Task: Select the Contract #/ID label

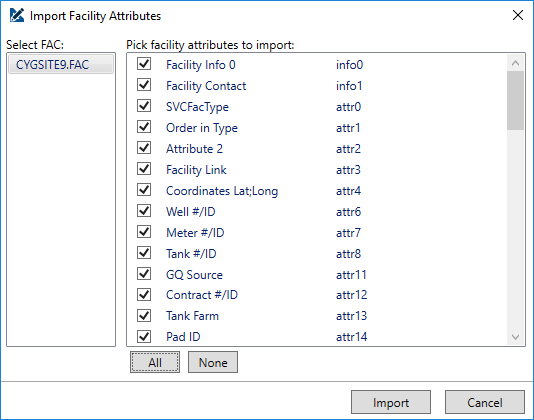Action: coord(202,295)
